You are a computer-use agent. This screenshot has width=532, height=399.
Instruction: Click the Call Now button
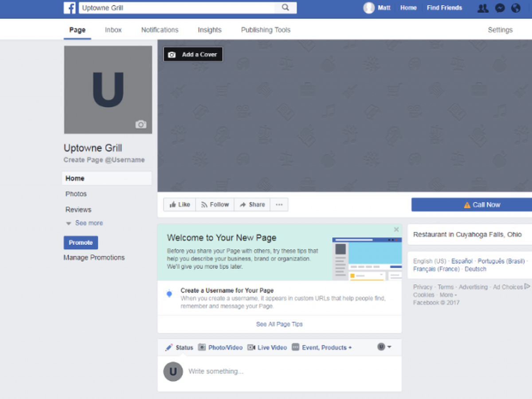click(x=472, y=205)
